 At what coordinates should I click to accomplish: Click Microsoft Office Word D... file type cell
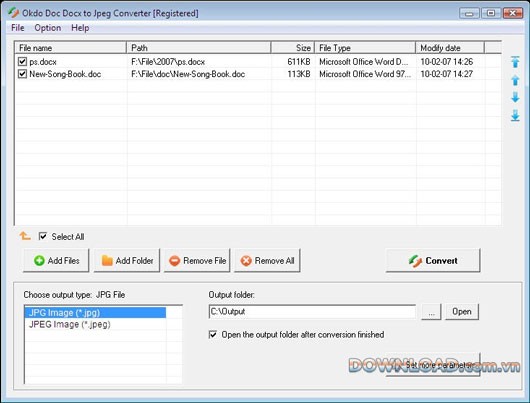point(364,62)
